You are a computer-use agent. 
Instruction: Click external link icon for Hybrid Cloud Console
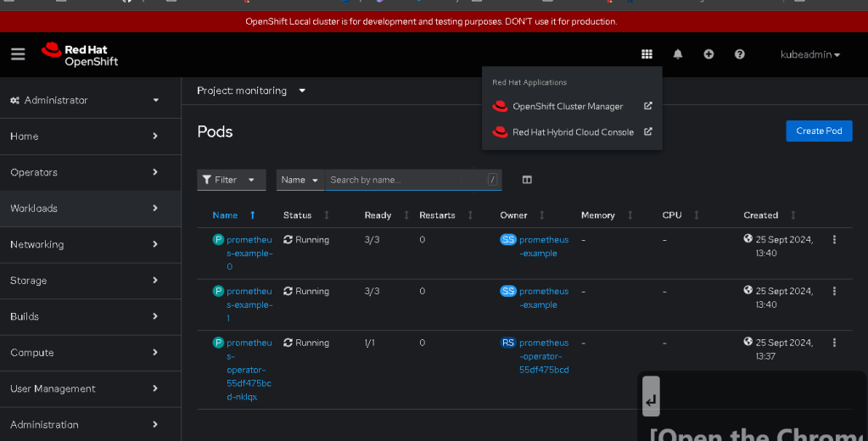coord(647,131)
